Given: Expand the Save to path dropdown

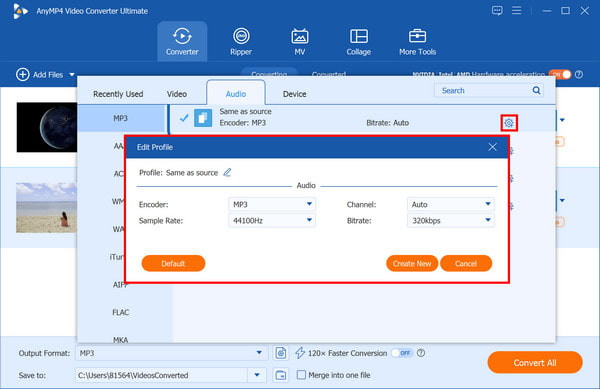Looking at the screenshot, I should tap(257, 375).
